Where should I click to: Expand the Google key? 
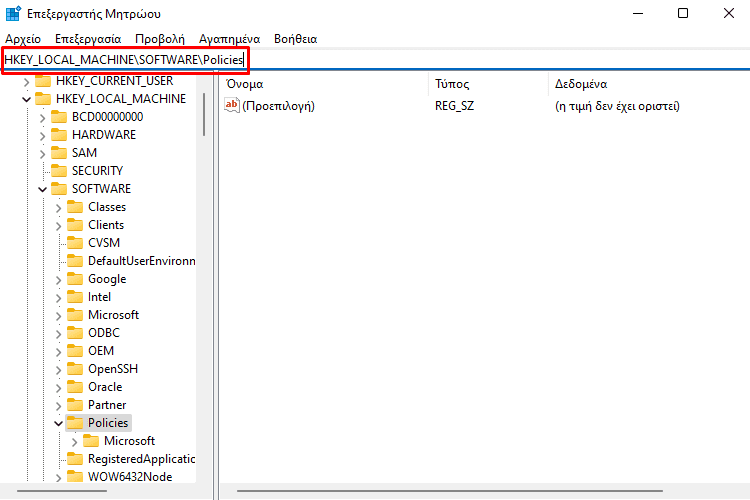(58, 280)
